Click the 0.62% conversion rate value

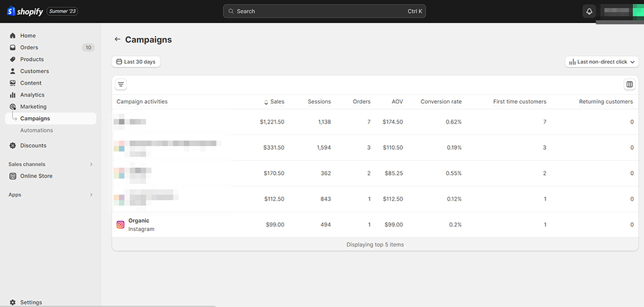point(453,122)
